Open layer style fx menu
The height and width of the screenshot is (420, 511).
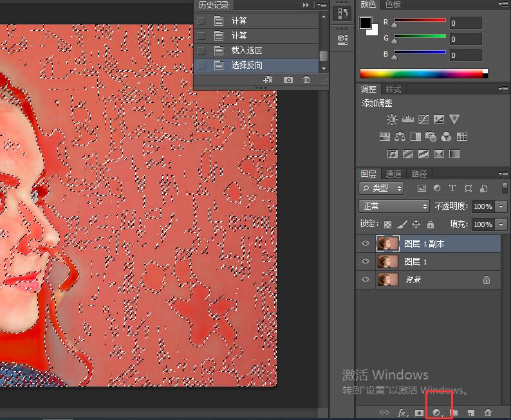click(x=402, y=412)
